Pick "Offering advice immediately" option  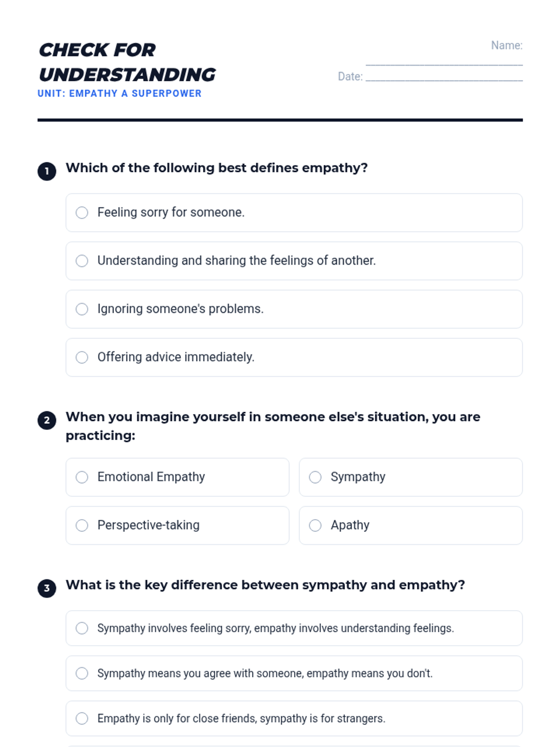[x=82, y=358]
